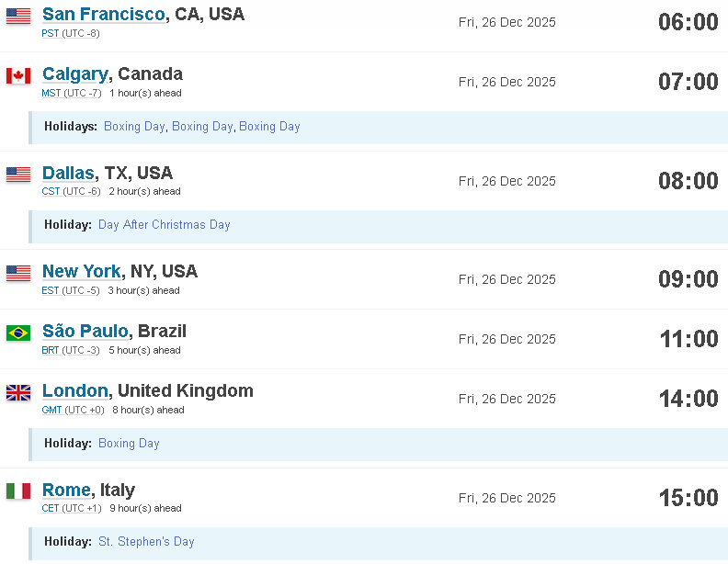Open London's Boxing Day holiday link
This screenshot has width=728, height=564.
[129, 443]
